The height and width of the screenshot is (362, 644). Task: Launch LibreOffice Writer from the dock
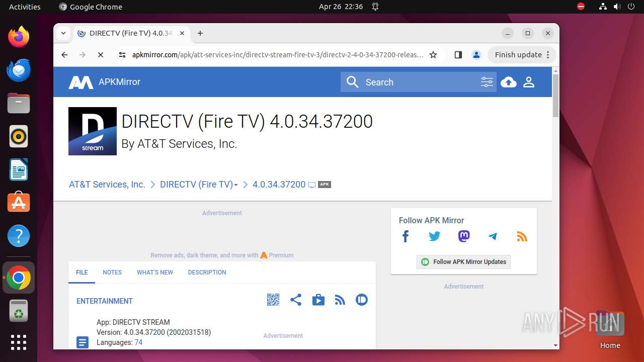(19, 169)
